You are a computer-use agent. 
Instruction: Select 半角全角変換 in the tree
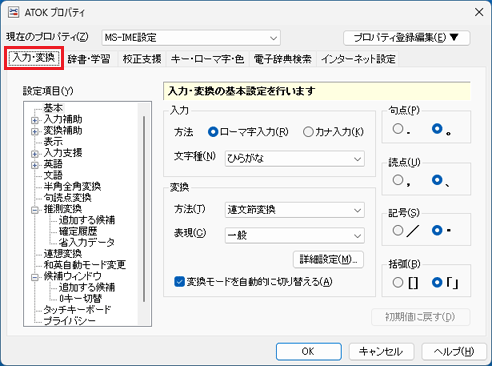pos(72,186)
